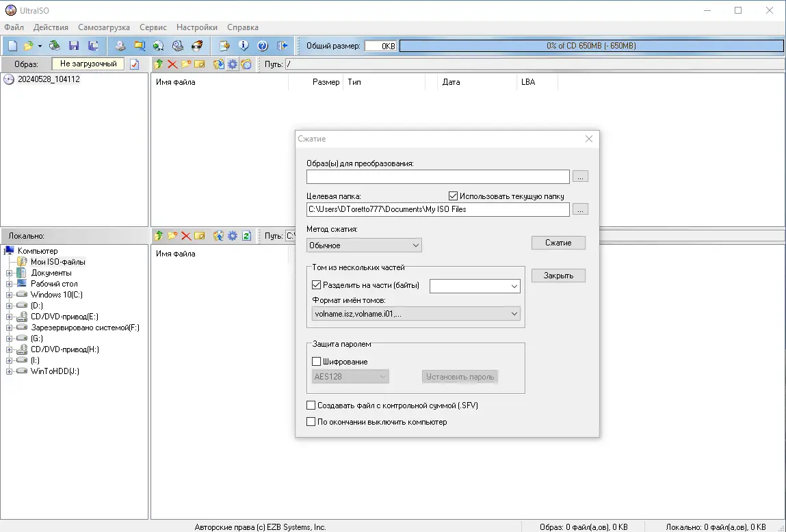Click the Burn CD/DVD Image flame icon
The width and height of the screenshot is (786, 532).
[x=197, y=46]
